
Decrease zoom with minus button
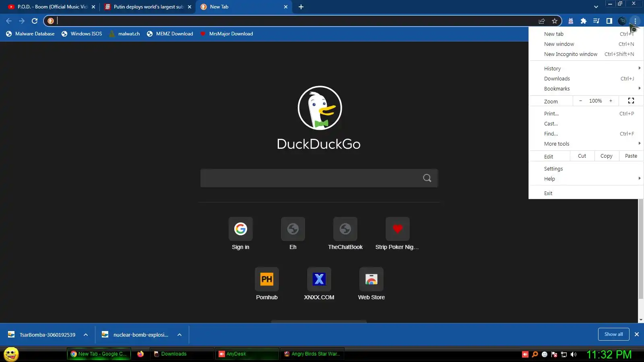[580, 101]
